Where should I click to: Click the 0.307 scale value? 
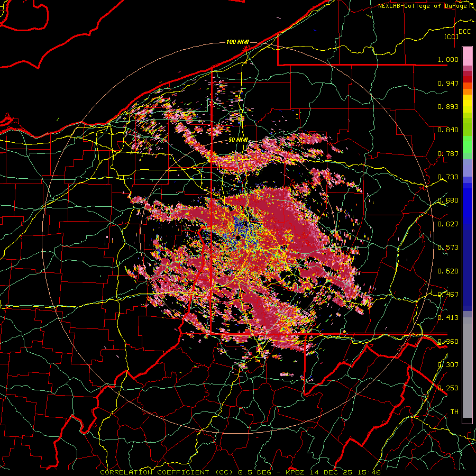448,364
